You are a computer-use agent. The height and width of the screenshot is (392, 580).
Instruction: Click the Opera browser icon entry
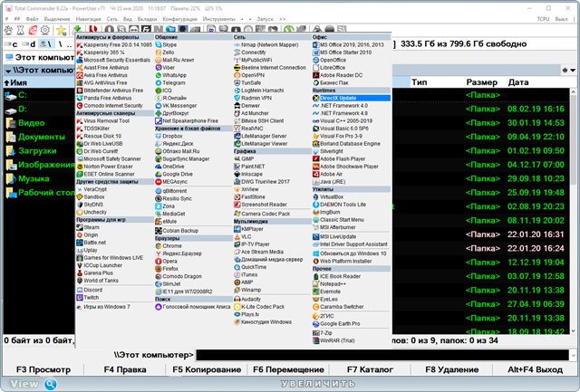click(x=159, y=262)
